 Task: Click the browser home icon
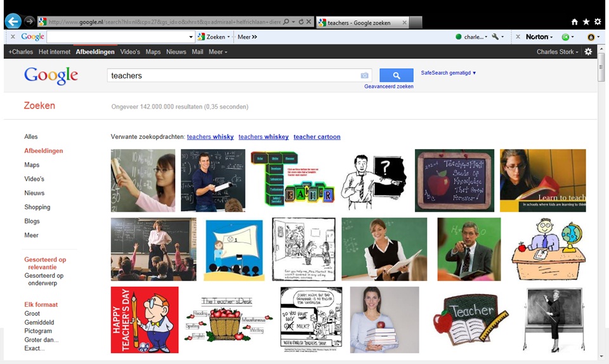(575, 22)
